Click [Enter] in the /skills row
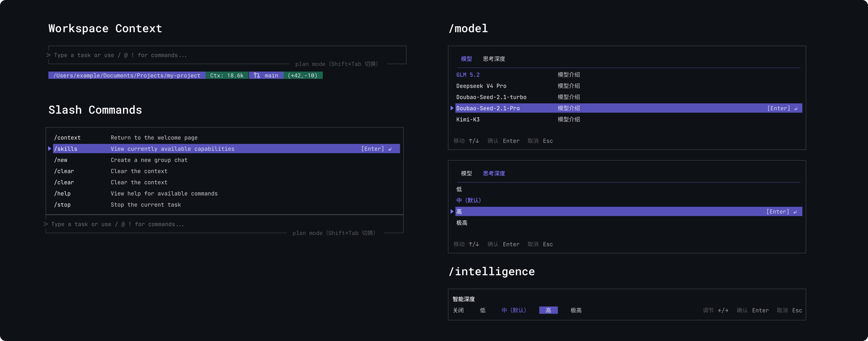The image size is (868, 341). [372, 149]
